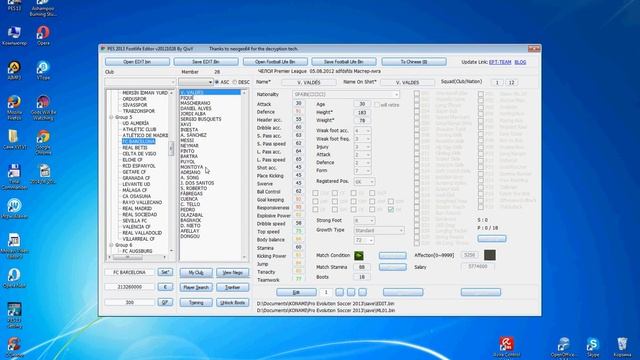Collapse the Group 5 tree node

[111, 117]
